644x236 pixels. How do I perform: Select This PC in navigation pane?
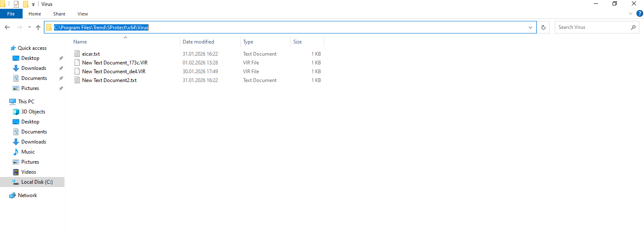[x=26, y=102]
